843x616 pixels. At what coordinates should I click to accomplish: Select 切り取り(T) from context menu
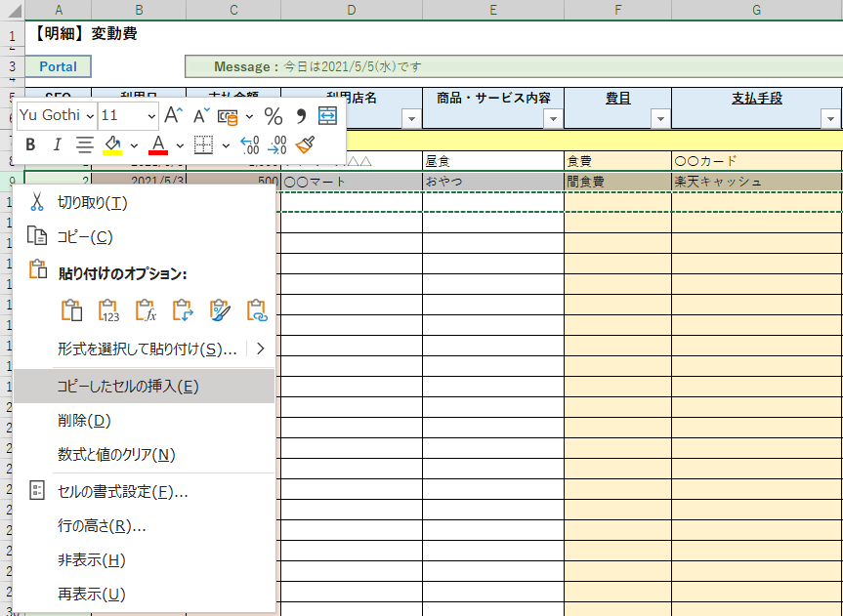pos(145,203)
